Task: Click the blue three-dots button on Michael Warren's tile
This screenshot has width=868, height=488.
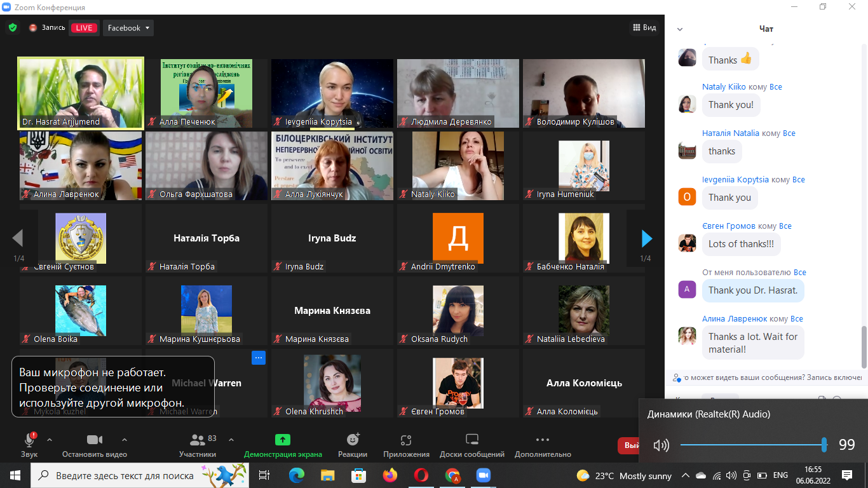Action: click(x=258, y=358)
